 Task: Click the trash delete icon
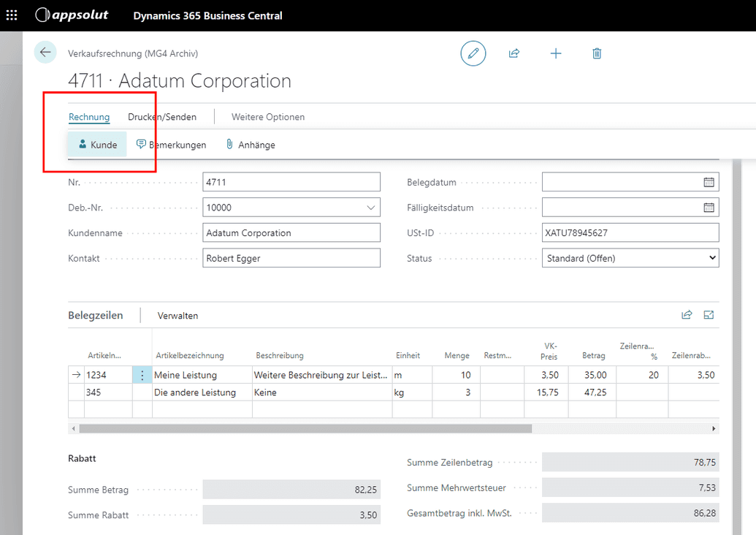pos(597,53)
